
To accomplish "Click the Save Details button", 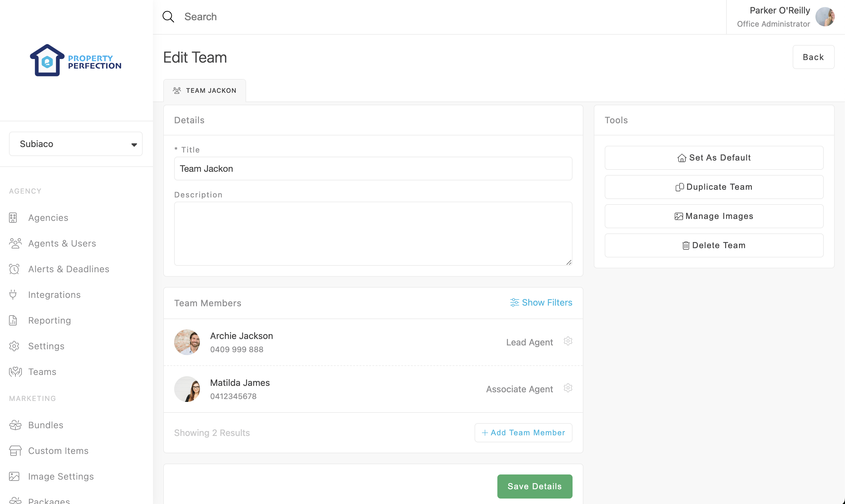I will [x=534, y=486].
